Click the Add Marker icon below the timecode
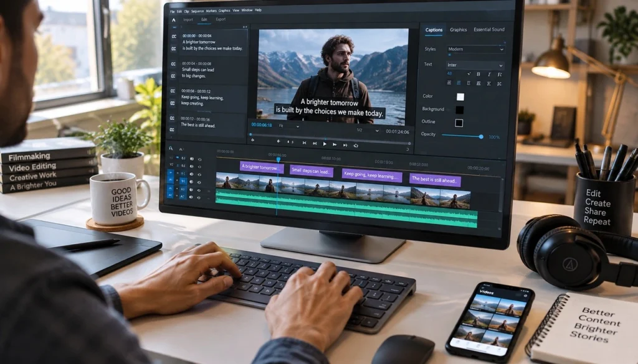The width and height of the screenshot is (638, 364). [x=253, y=140]
